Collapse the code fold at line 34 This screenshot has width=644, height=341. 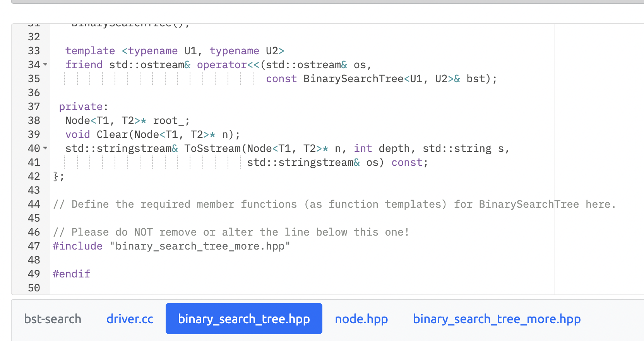[x=45, y=64]
